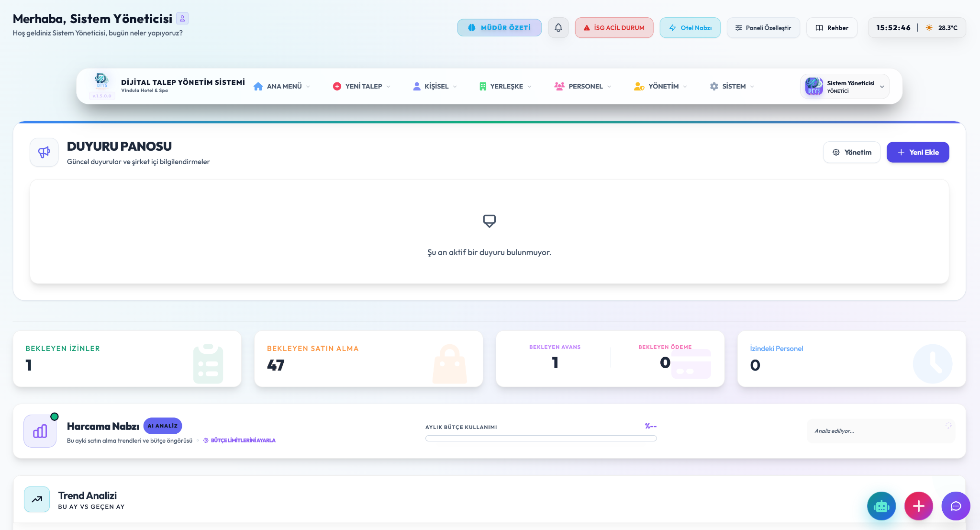Open the notifications bell
The height and width of the screenshot is (530, 980).
(558, 28)
